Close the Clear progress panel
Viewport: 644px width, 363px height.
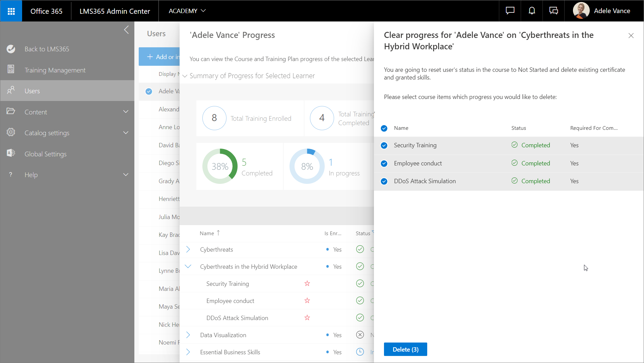pos(631,36)
